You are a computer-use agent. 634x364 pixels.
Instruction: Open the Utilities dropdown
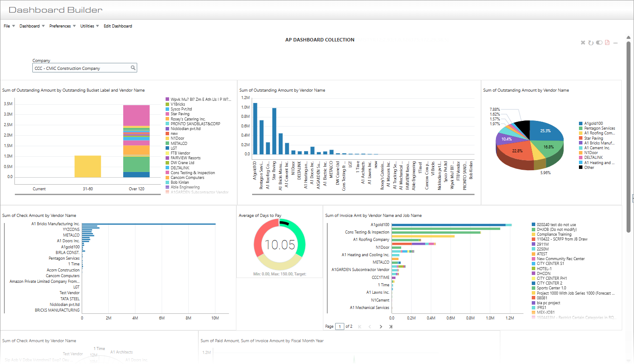[x=88, y=26]
